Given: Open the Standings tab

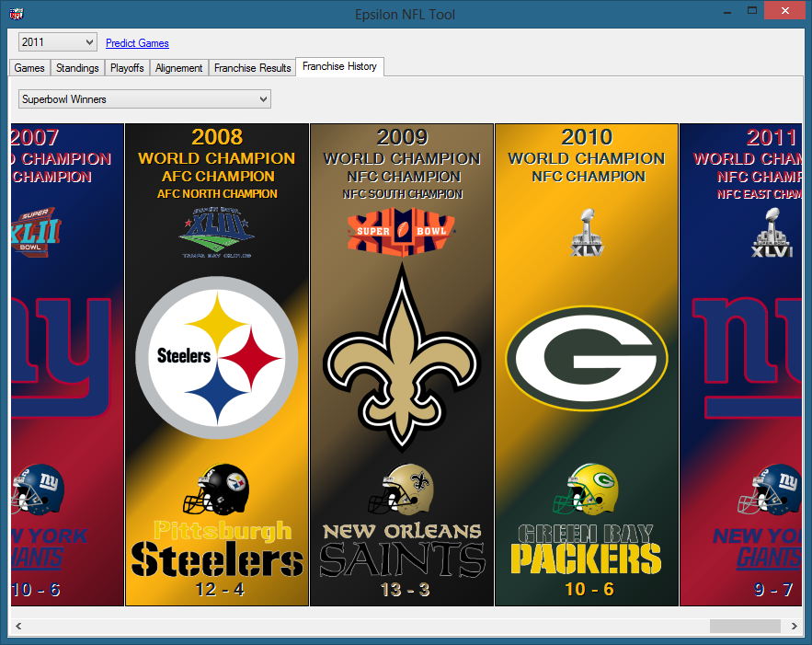Looking at the screenshot, I should coord(77,68).
